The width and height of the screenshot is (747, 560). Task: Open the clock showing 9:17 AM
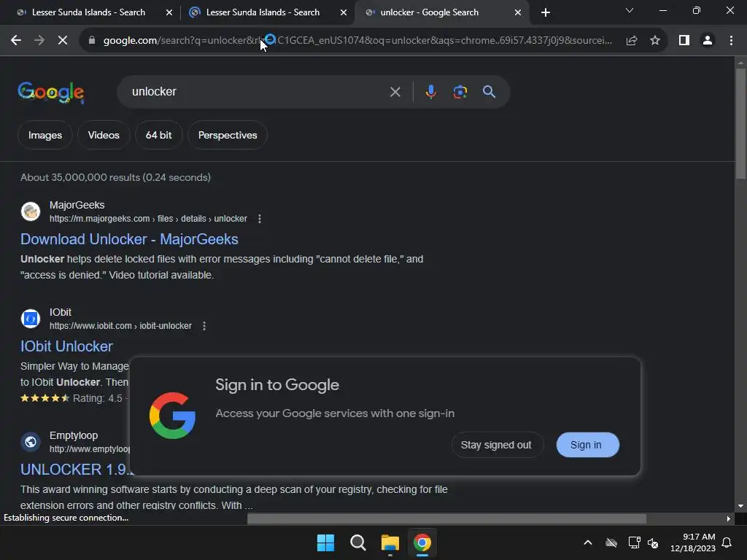coord(692,542)
